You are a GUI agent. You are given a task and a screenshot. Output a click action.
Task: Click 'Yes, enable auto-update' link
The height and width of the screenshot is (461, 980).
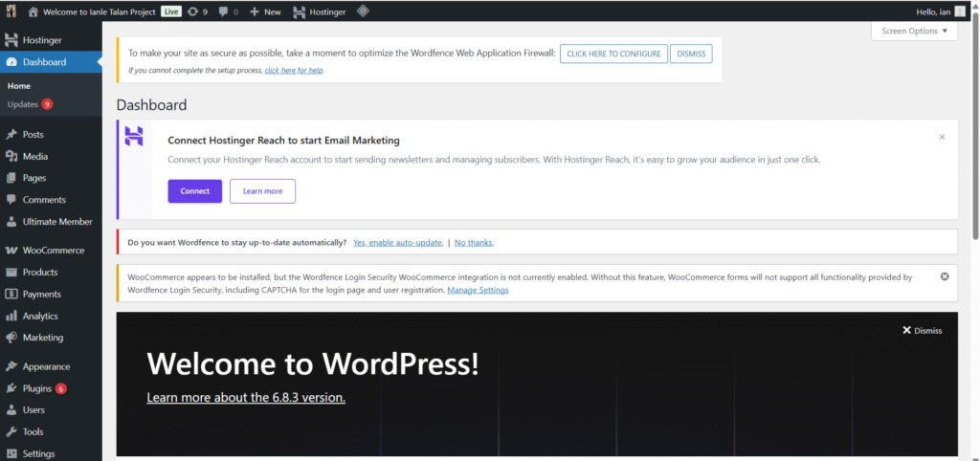(x=398, y=243)
